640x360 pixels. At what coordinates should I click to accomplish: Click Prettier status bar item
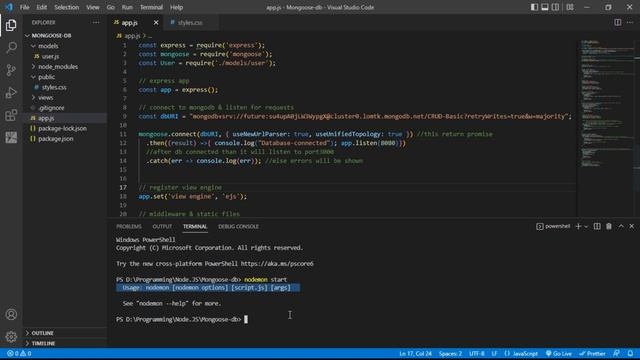[592, 353]
